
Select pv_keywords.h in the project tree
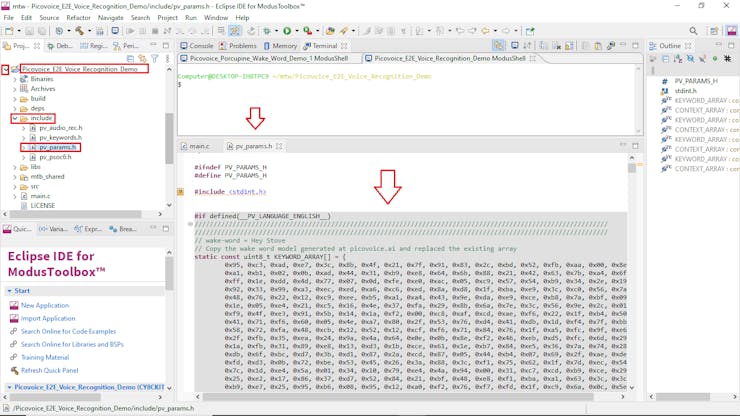(61, 138)
